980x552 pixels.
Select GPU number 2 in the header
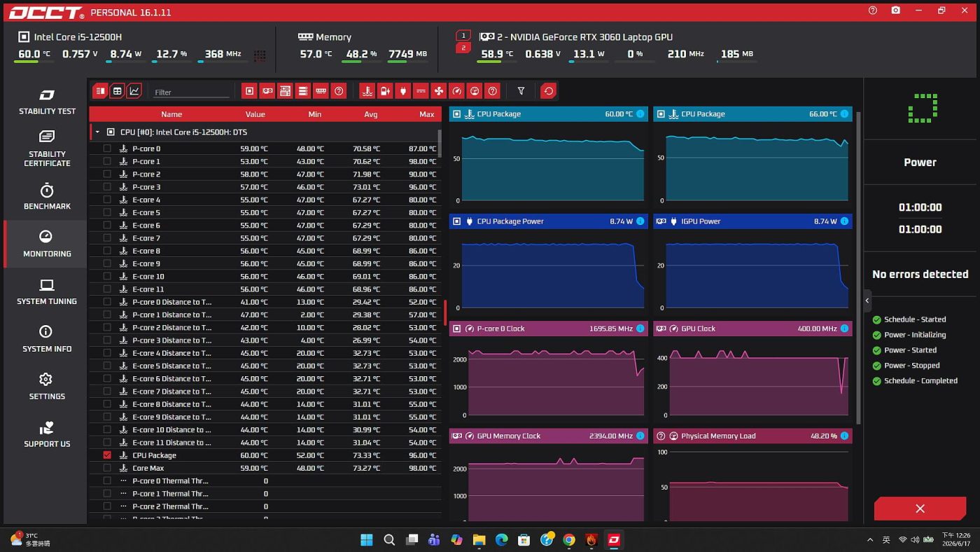[x=463, y=48]
